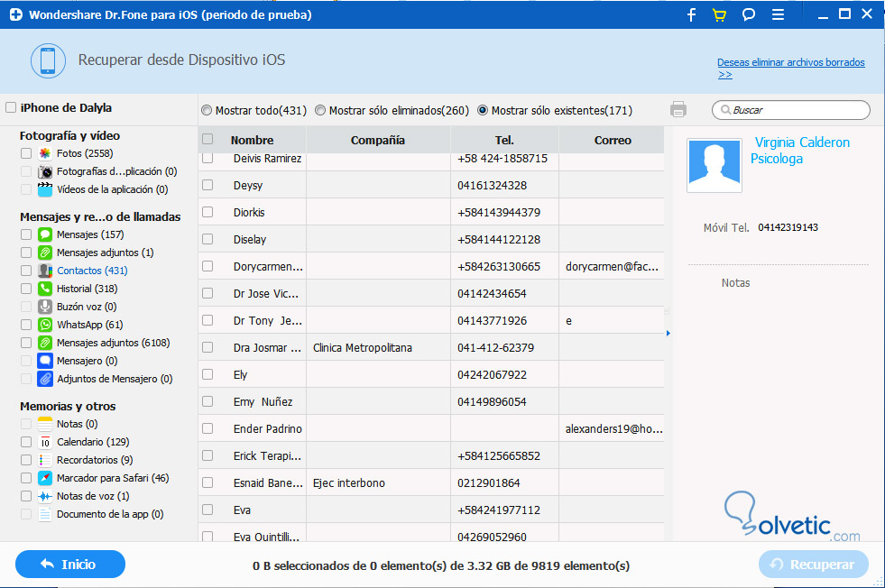Tick the Calendario (129) checkbox
Image resolution: width=885 pixels, height=588 pixels.
click(26, 443)
